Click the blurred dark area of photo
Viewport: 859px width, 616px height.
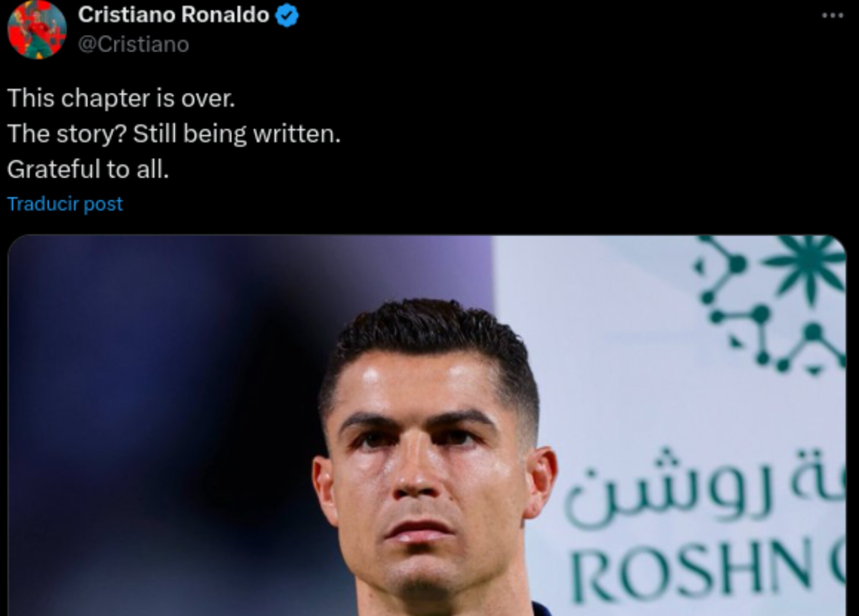click(x=171, y=428)
